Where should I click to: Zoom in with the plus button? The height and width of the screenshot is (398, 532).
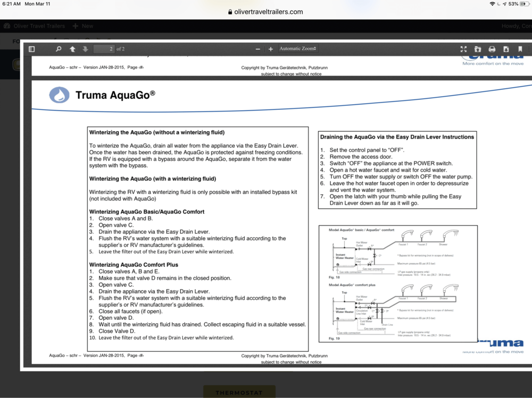pyautogui.click(x=270, y=49)
